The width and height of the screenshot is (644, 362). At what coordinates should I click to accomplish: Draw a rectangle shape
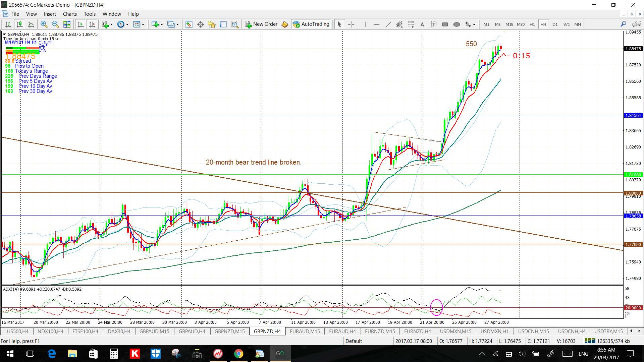coord(445,24)
